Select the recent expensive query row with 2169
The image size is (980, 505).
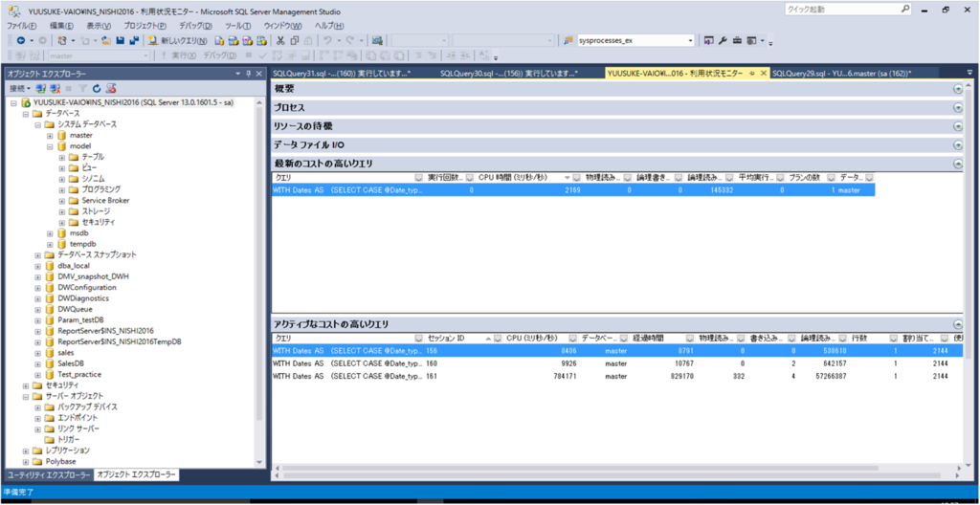573,190
